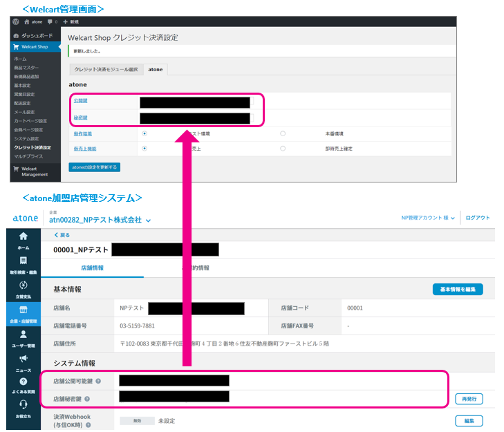The height and width of the screenshot is (432, 504).
Task: Switch to クレジット決済モジュール選択 tab
Action: point(106,69)
